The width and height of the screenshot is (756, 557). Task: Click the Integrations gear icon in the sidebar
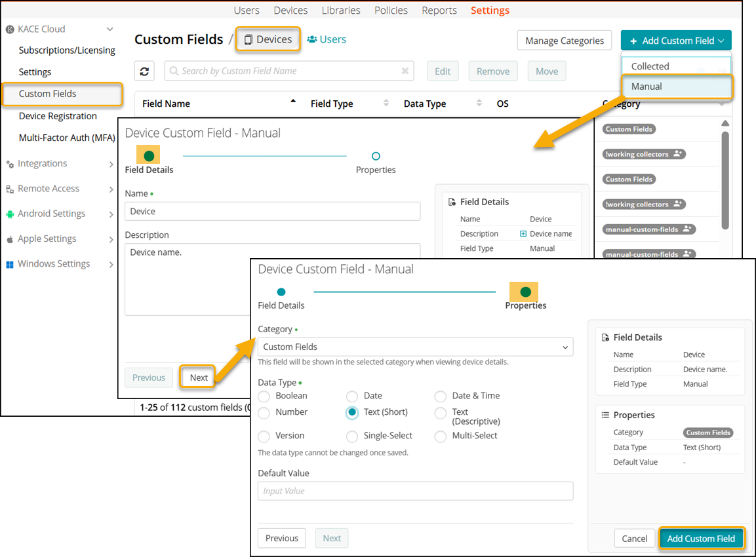coord(10,164)
